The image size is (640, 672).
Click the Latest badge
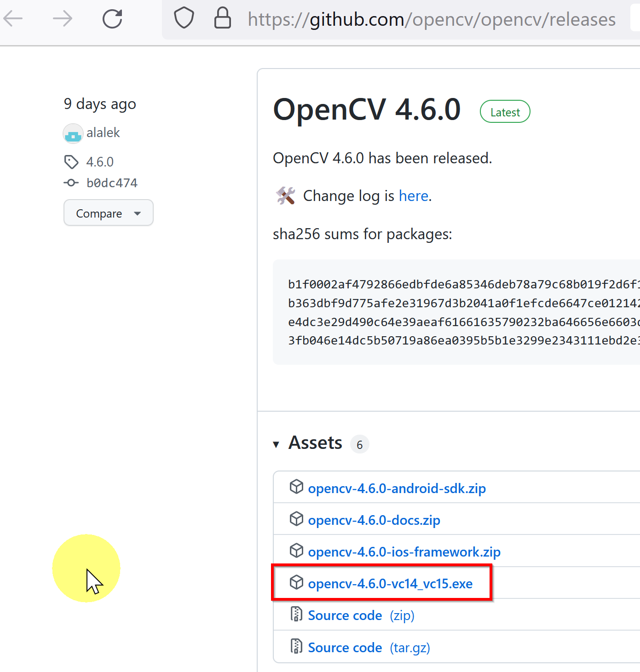(x=505, y=112)
